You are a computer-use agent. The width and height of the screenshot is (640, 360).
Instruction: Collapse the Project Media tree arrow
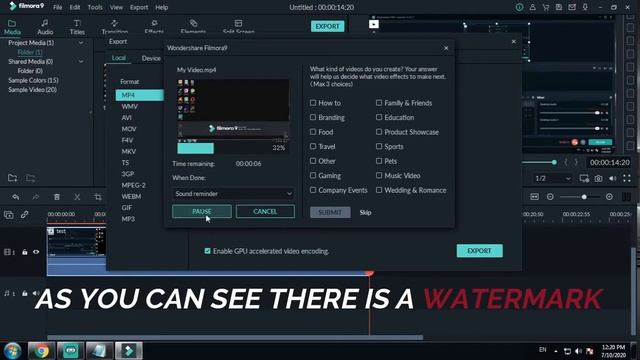point(81,43)
